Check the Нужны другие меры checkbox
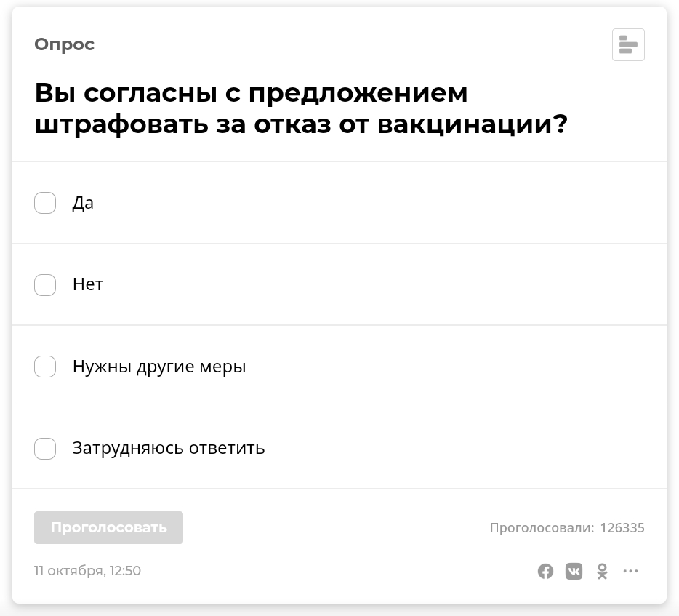679x616 pixels. pyautogui.click(x=45, y=367)
